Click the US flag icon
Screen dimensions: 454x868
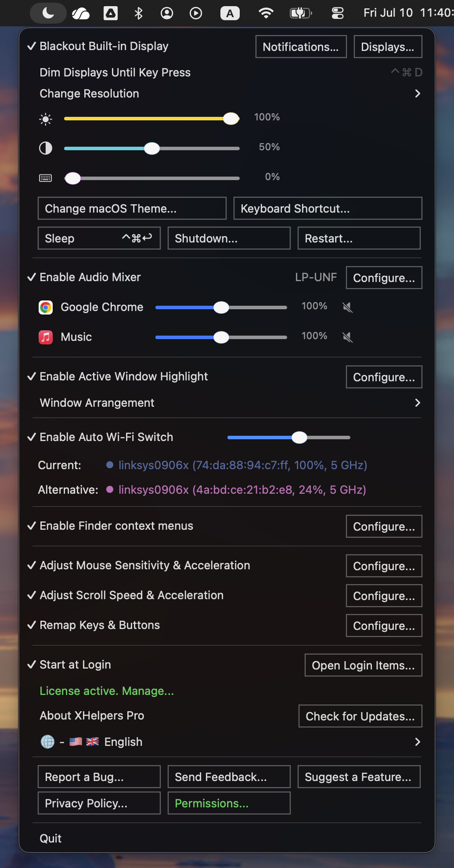point(76,742)
